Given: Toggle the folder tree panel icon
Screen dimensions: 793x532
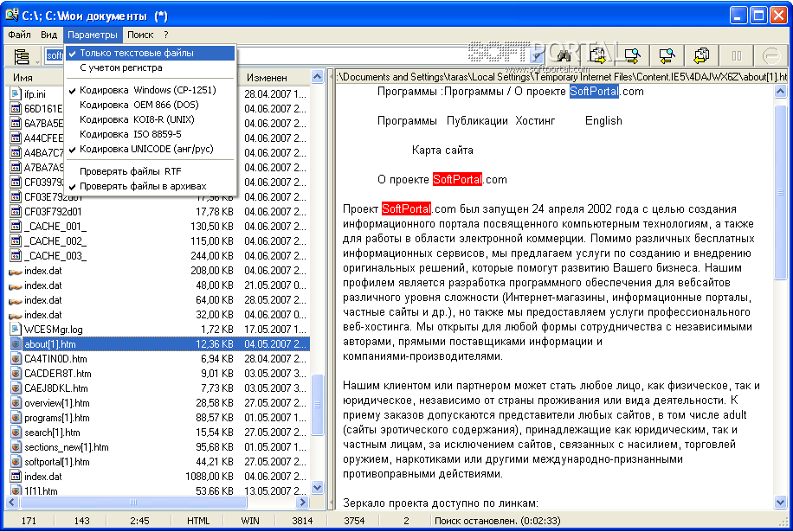Looking at the screenshot, I should (x=22, y=56).
